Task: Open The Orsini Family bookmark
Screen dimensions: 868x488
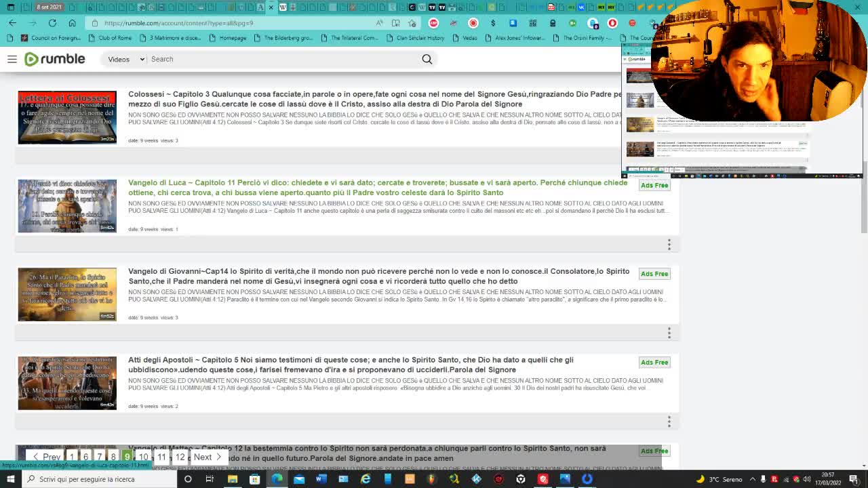Action: (x=583, y=38)
